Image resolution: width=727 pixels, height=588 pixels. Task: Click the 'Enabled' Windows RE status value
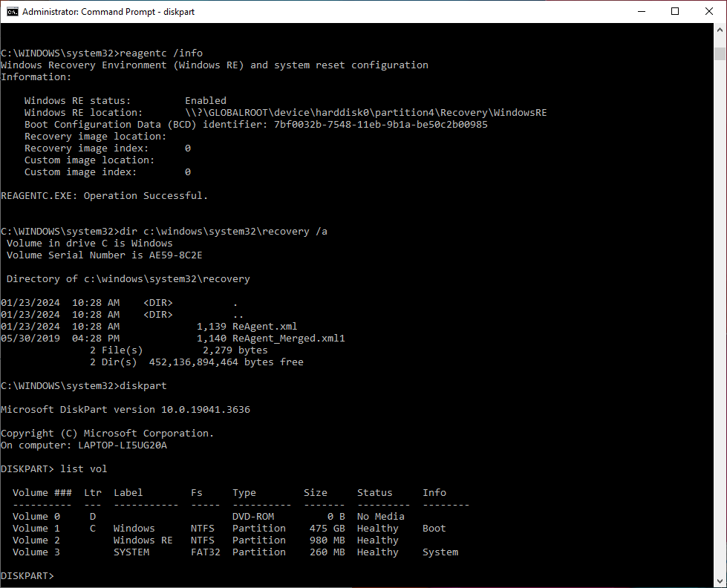click(x=206, y=101)
